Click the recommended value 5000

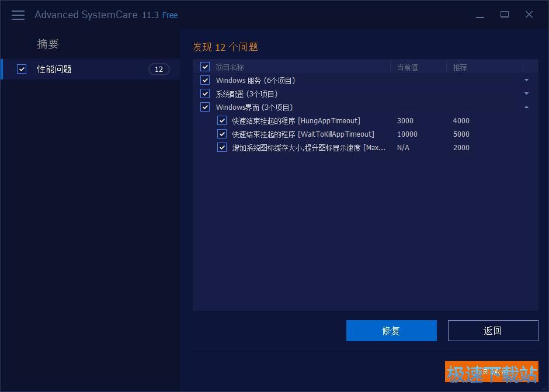pos(461,134)
